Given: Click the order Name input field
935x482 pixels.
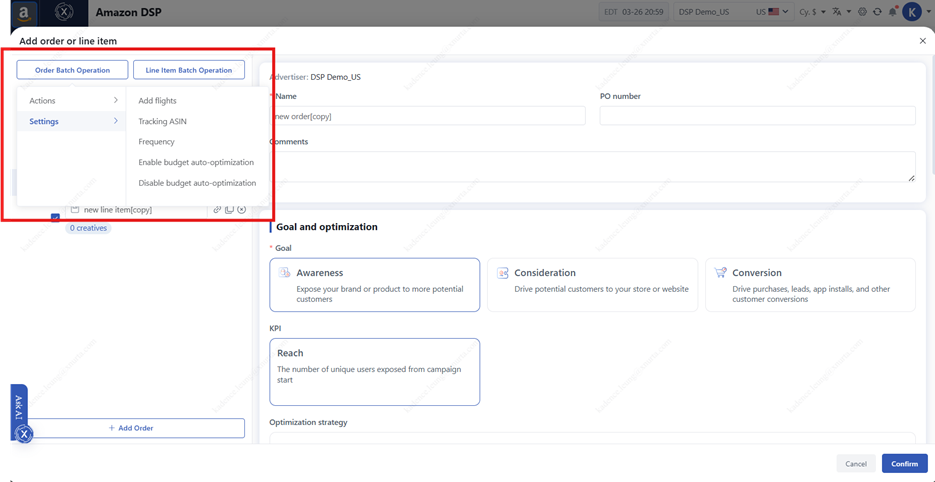Looking at the screenshot, I should 428,116.
